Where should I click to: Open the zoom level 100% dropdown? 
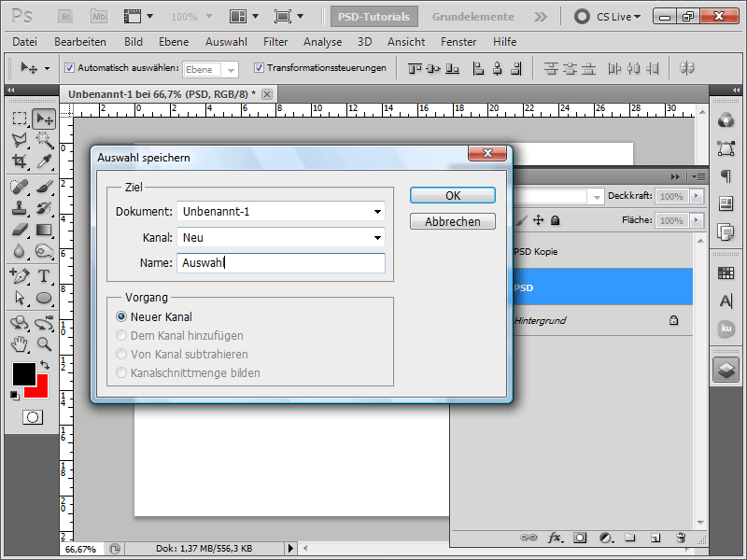click(x=209, y=17)
